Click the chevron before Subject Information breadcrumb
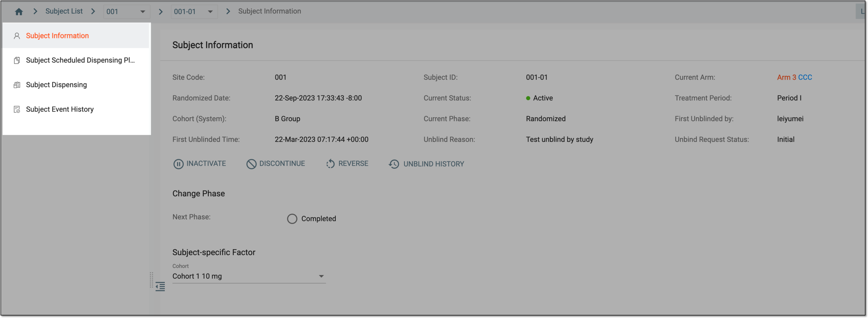The height and width of the screenshot is (318, 868). (228, 11)
